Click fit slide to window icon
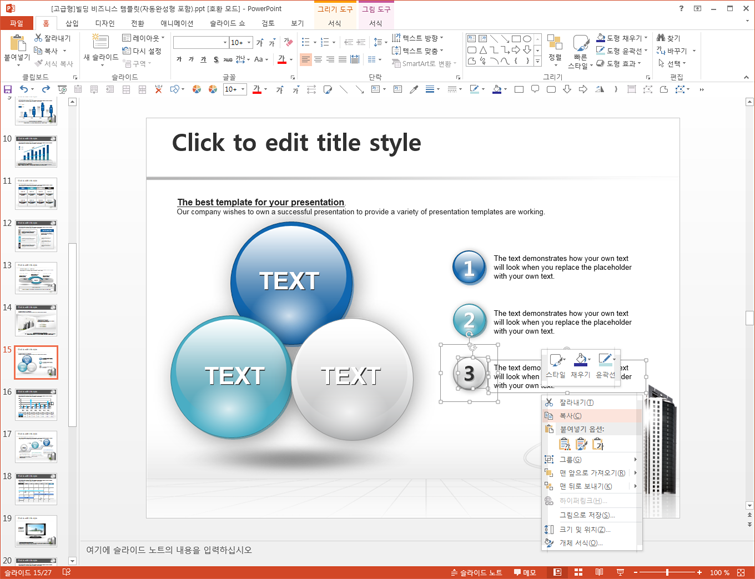The image size is (755, 579). [742, 572]
